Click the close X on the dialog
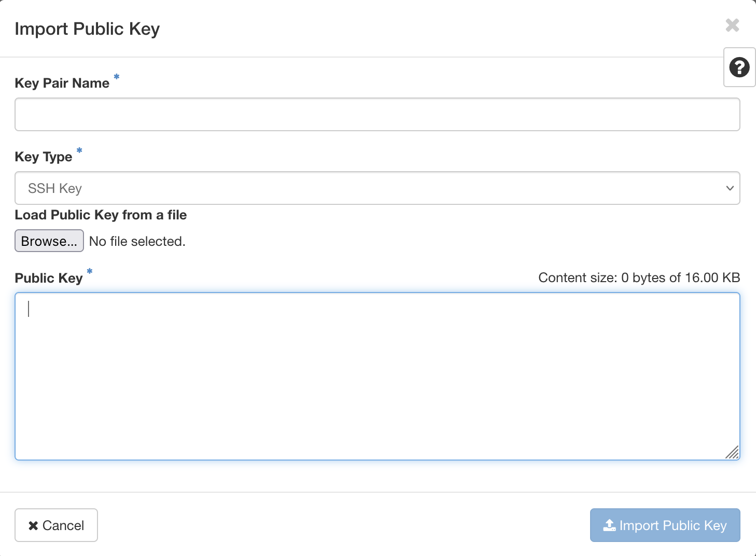This screenshot has height=556, width=756. 732,25
